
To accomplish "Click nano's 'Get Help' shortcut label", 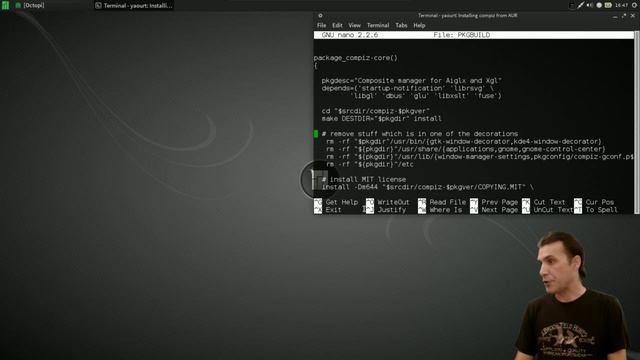I will point(342,202).
